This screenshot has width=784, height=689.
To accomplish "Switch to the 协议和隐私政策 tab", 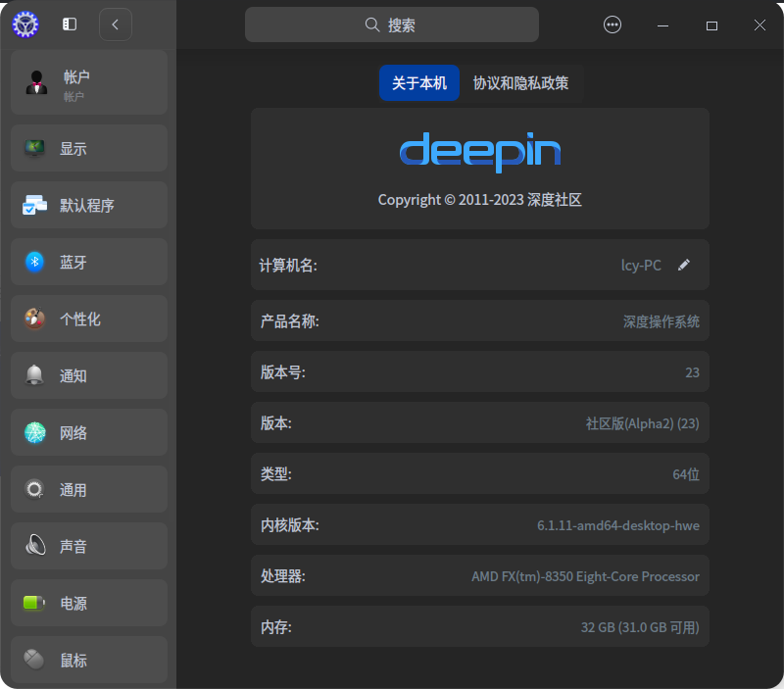I will [x=519, y=82].
